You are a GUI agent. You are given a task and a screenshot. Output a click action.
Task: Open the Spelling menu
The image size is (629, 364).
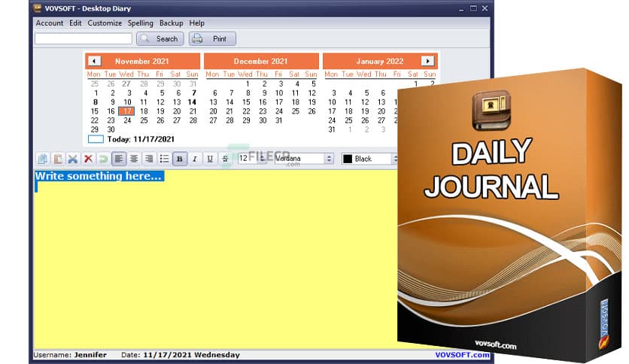click(x=141, y=23)
